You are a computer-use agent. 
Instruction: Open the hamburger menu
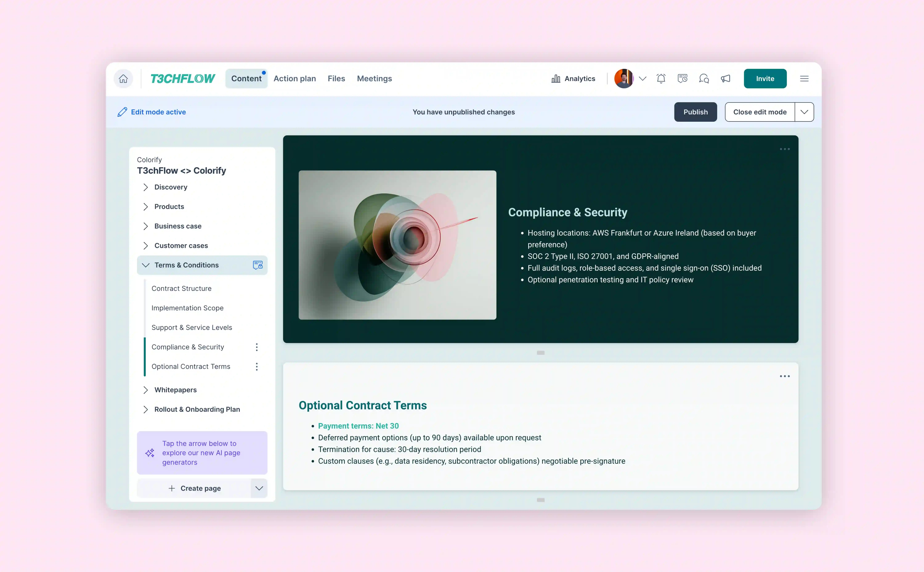[804, 79]
